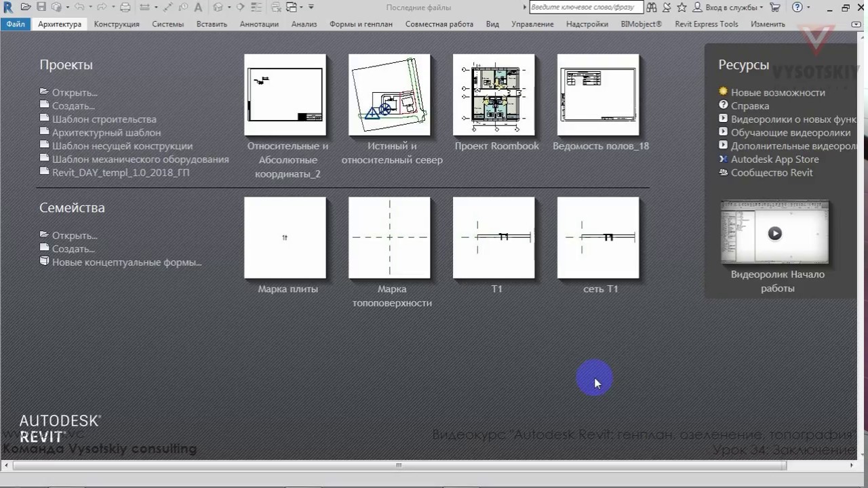Click the binoculars search icon
868x488 pixels.
click(x=652, y=7)
